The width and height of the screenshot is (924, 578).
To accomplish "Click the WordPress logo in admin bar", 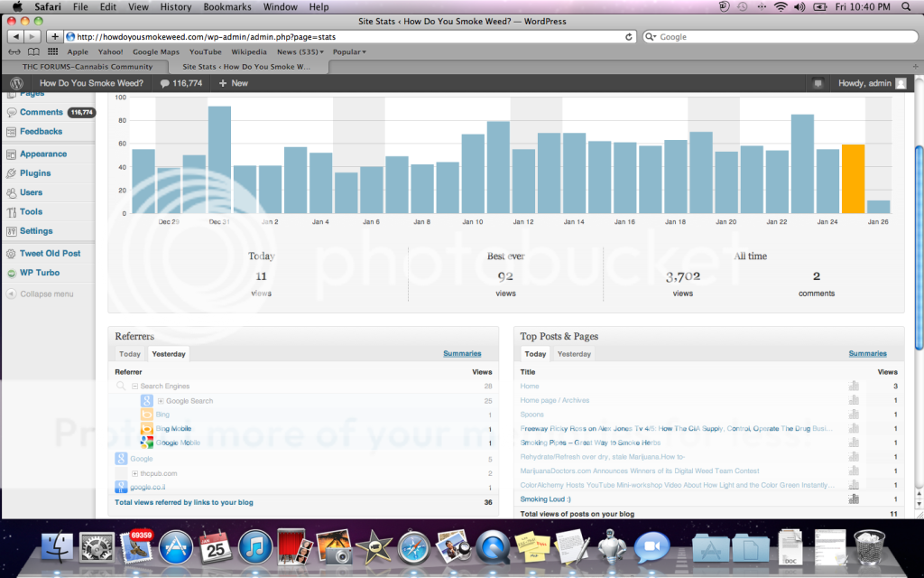I will click(16, 83).
